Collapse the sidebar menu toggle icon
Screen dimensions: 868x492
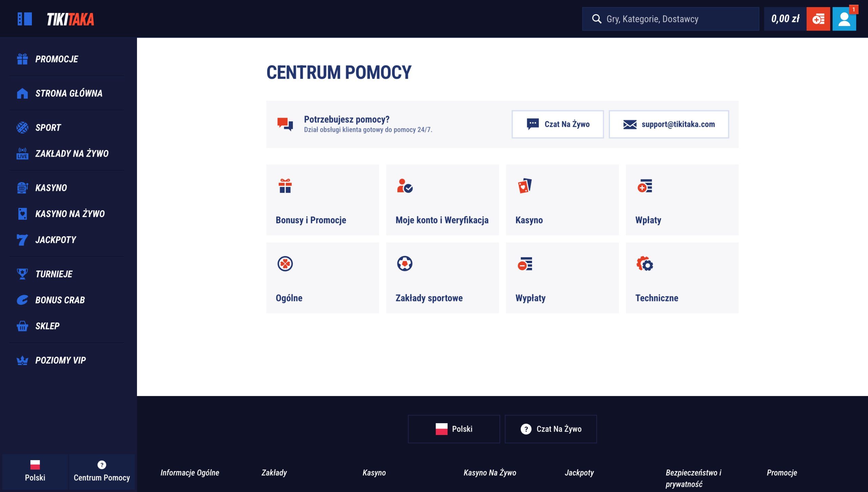[x=25, y=19]
